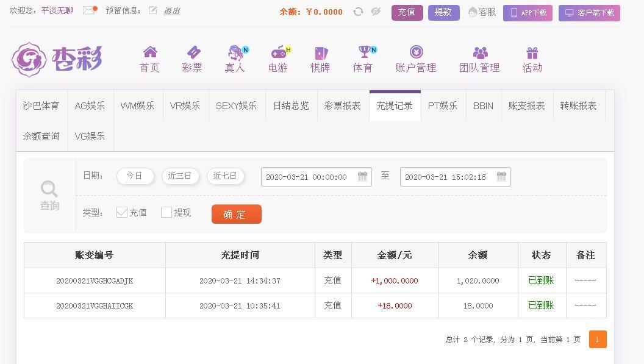
Task: Switch to the 账变报表 tab
Action: click(526, 105)
